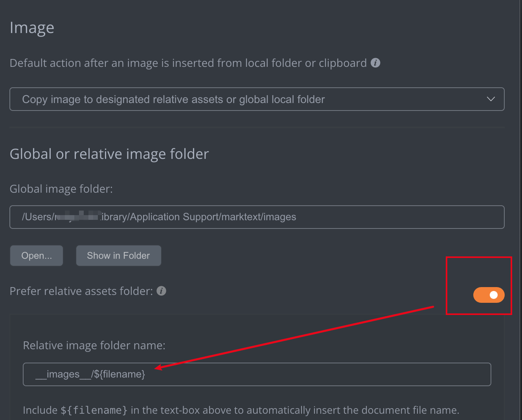
Task: Click the info icon next to Prefer relative assets folder
Action: point(161,291)
